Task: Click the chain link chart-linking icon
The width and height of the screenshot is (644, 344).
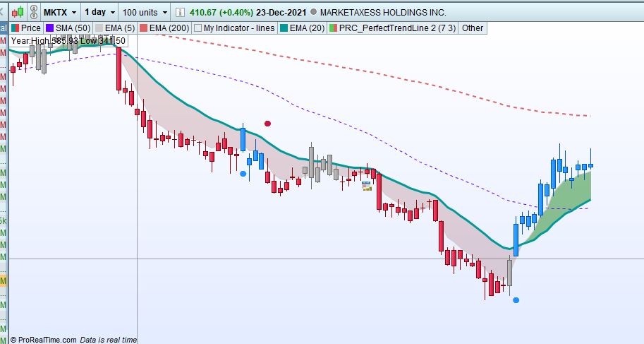Action: pyautogui.click(x=34, y=12)
